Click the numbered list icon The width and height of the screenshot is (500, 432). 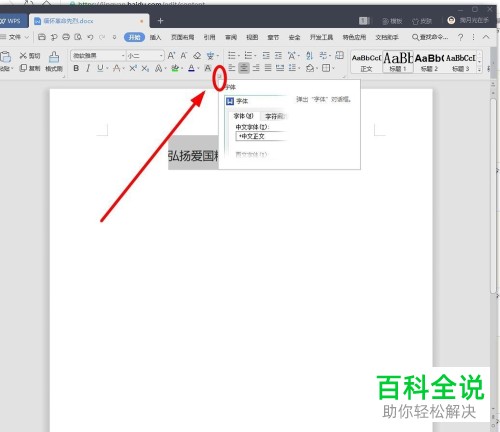point(248,55)
